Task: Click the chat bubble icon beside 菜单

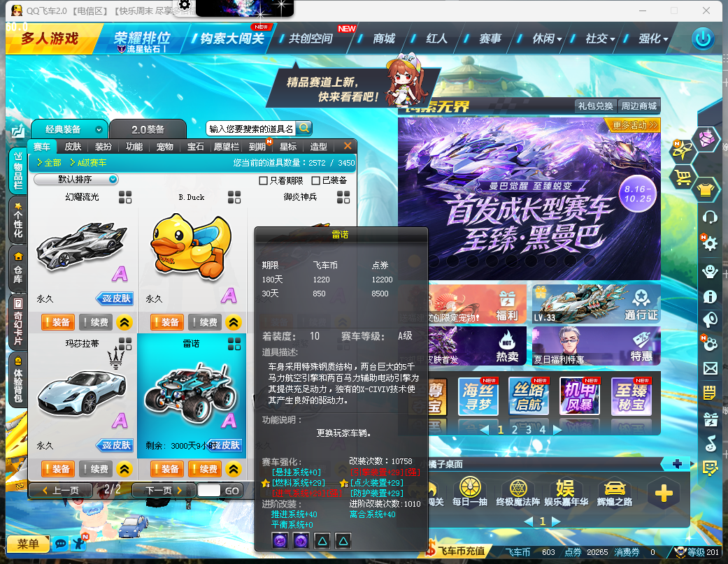Action: pyautogui.click(x=60, y=543)
